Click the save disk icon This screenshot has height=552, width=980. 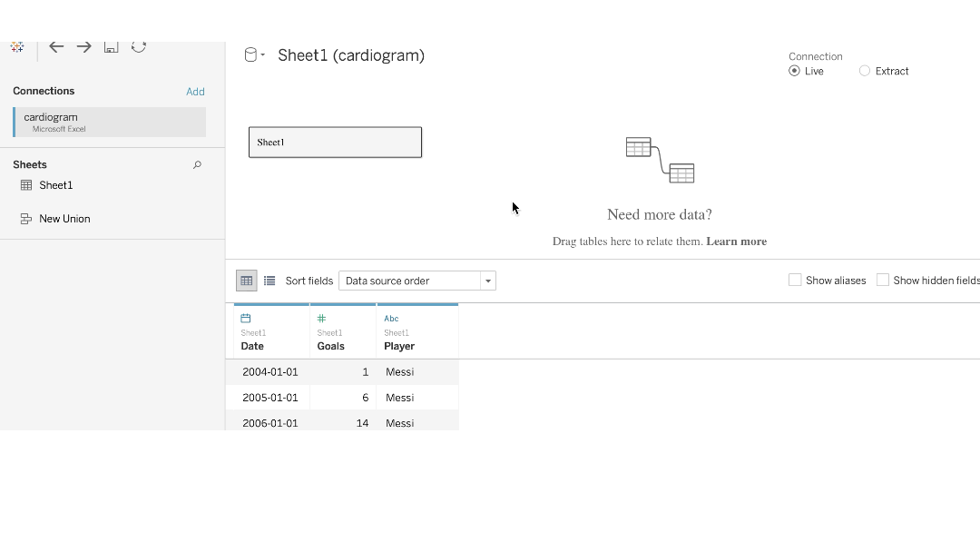tap(112, 47)
